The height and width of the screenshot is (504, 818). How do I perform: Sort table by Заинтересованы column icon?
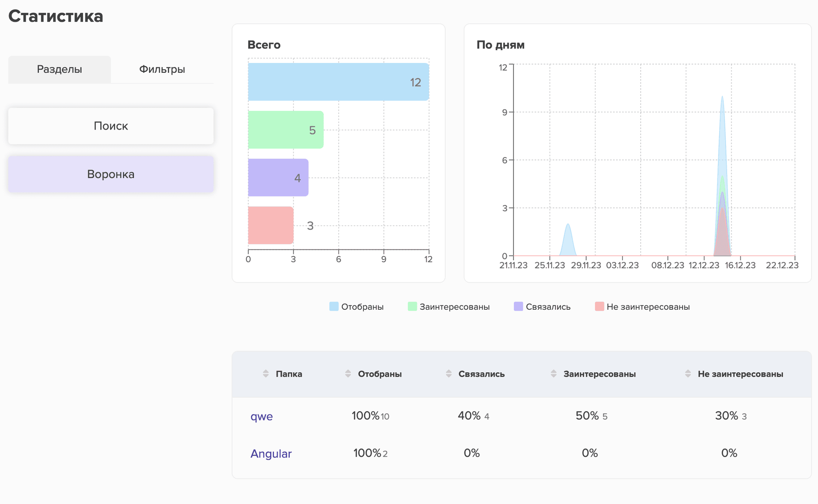tap(553, 374)
